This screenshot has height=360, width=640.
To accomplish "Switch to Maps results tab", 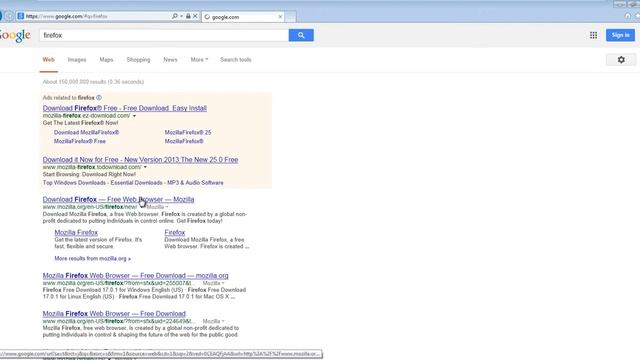I will tap(106, 60).
